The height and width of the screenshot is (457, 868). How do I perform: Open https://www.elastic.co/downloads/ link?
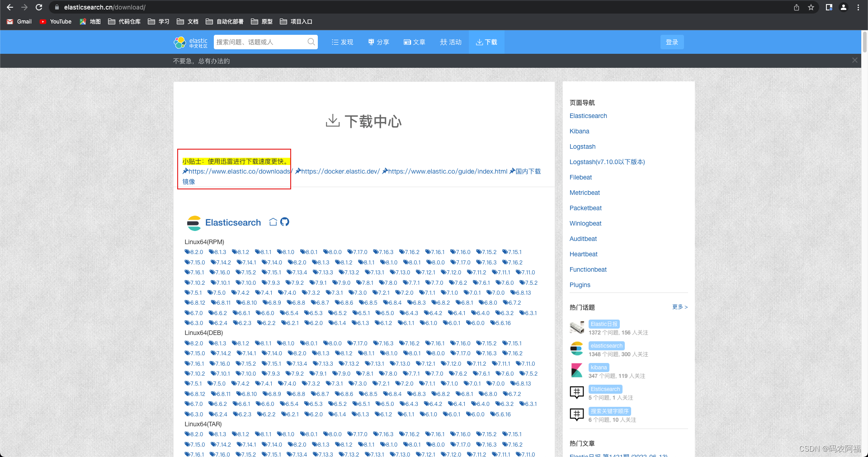pyautogui.click(x=237, y=171)
